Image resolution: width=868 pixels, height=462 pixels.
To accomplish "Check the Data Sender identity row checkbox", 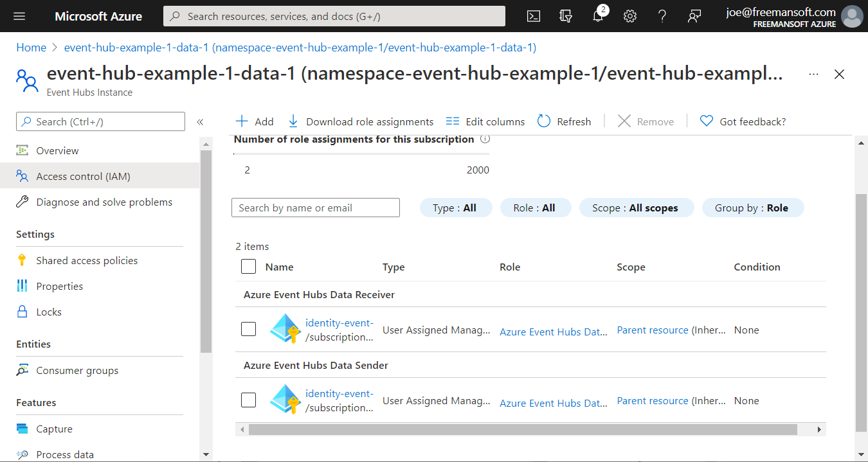I will (248, 400).
